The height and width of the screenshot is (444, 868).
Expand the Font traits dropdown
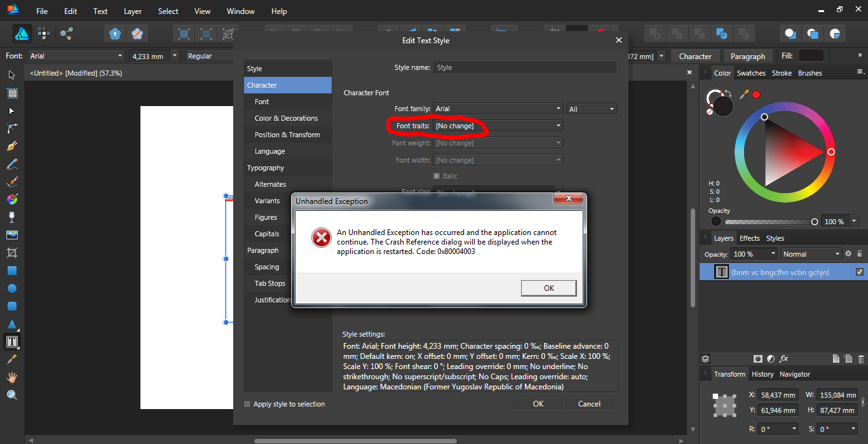[498, 126]
